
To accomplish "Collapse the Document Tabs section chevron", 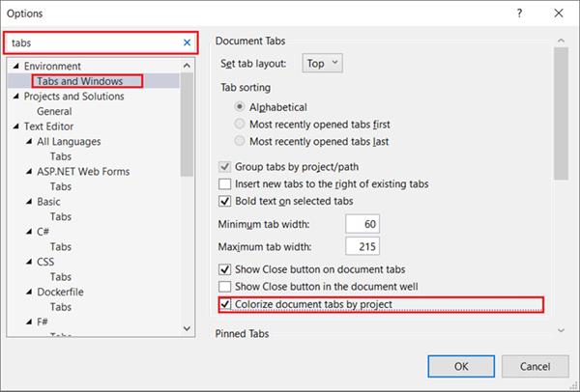I will 561,41.
